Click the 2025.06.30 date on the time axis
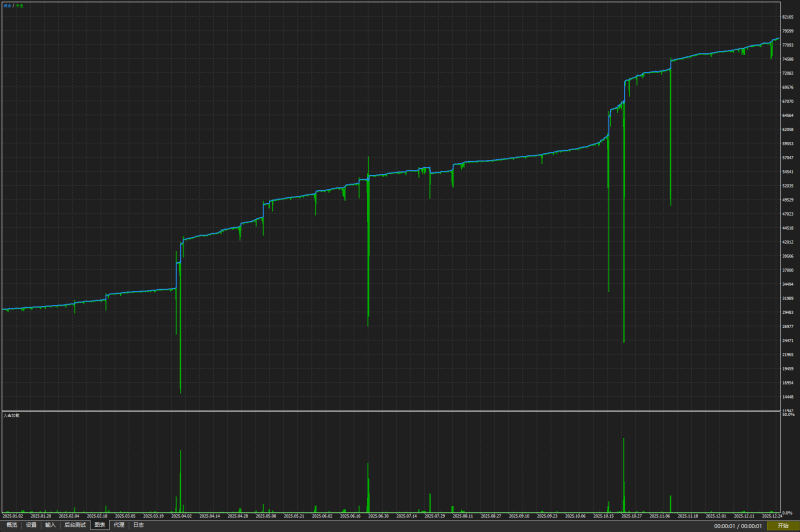This screenshot has height=532, width=800. tap(378, 516)
